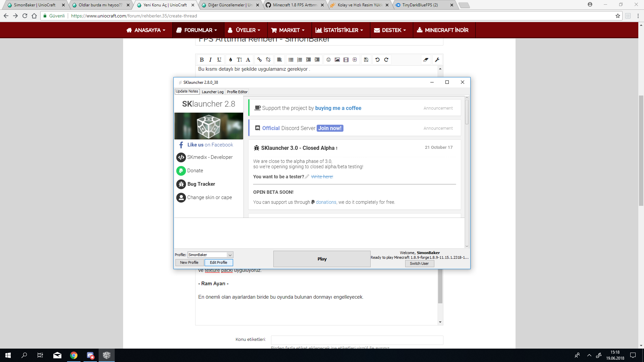
Task: Switch to the Update Notes tab
Action: coord(187,92)
